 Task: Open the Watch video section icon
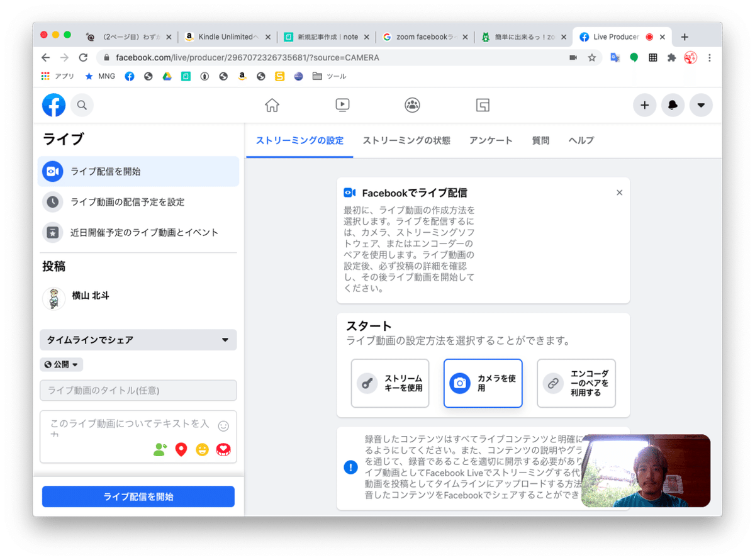click(342, 105)
